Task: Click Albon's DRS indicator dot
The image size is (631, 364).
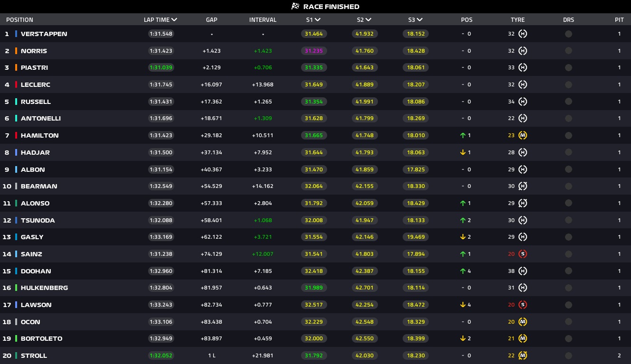Action: (568, 169)
